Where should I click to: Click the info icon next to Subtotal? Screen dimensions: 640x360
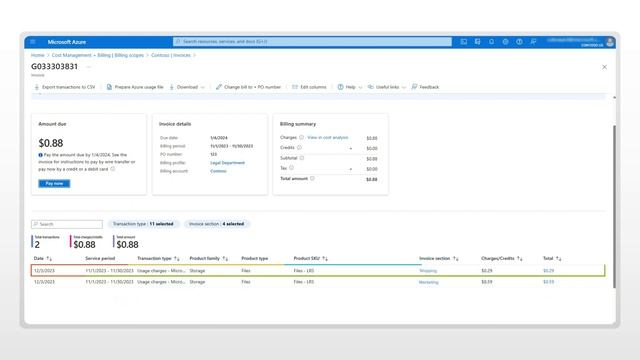pyautogui.click(x=302, y=158)
